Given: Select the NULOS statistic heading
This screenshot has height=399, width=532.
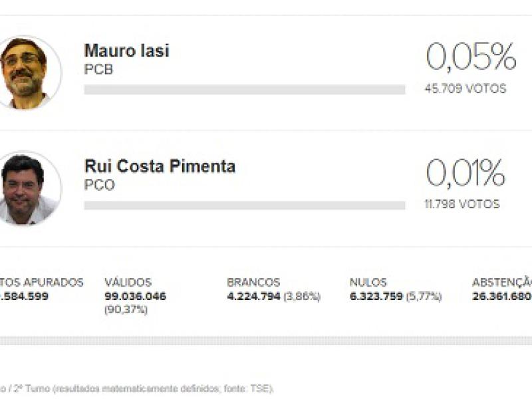Looking at the screenshot, I should click(368, 283).
